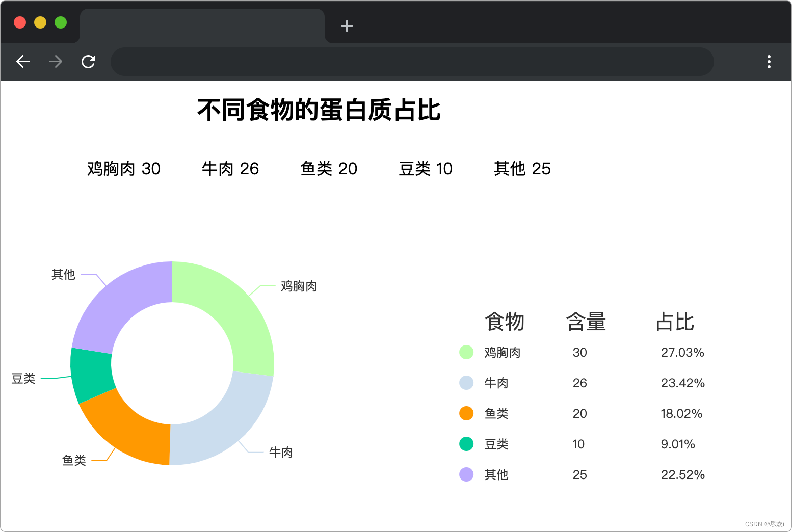Click content value 30 in table
Image resolution: width=792 pixels, height=532 pixels.
point(580,353)
